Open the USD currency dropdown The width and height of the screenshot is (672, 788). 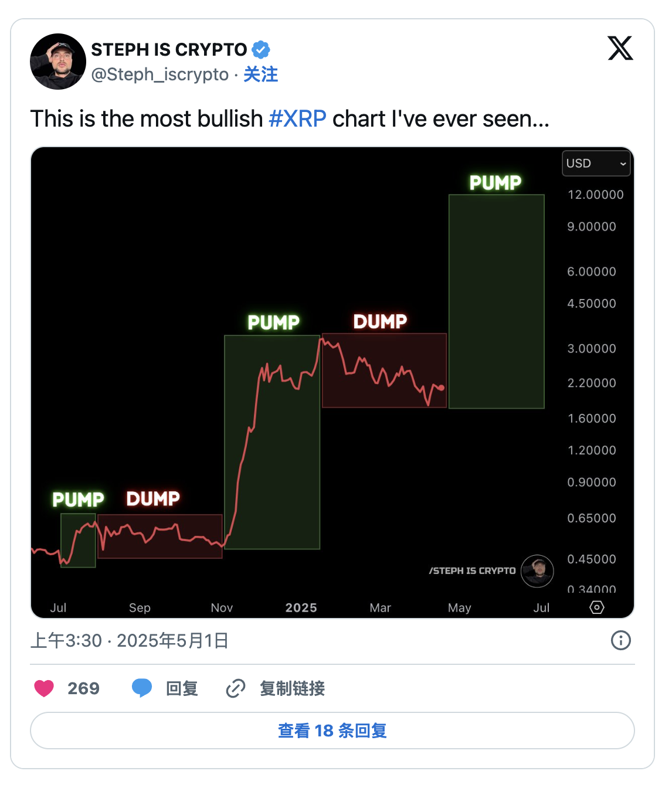(596, 164)
